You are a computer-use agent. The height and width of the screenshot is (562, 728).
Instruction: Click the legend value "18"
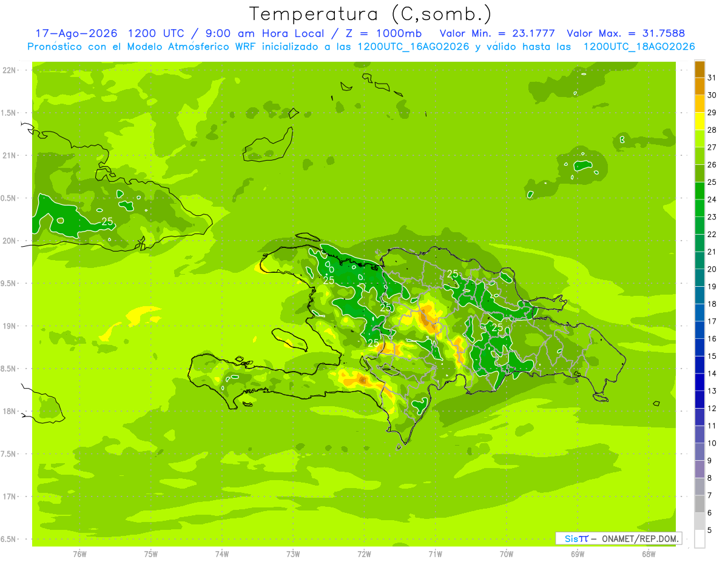(712, 304)
